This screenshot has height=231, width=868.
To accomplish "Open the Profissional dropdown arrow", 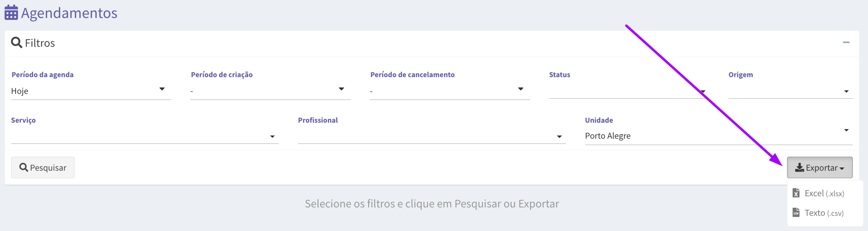I will point(559,137).
